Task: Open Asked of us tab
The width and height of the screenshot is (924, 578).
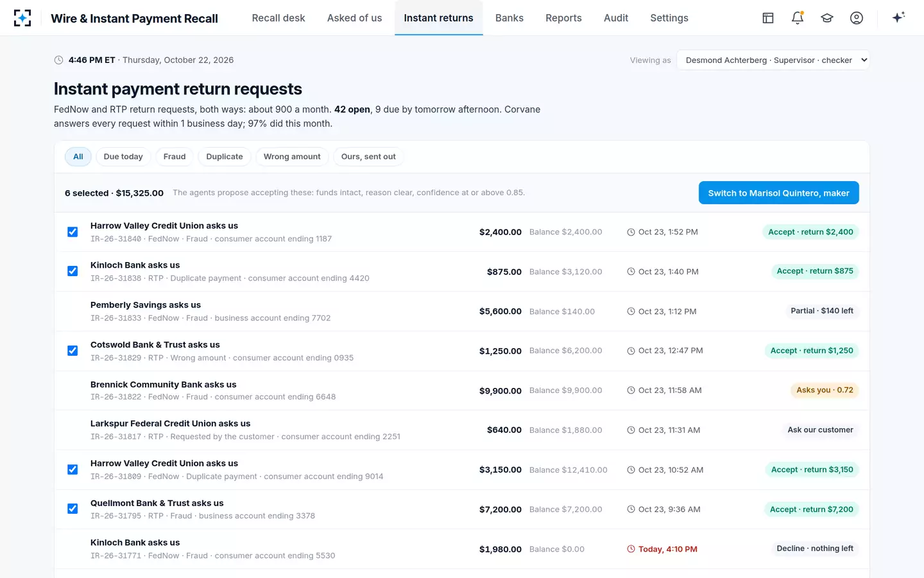Action: pos(354,18)
